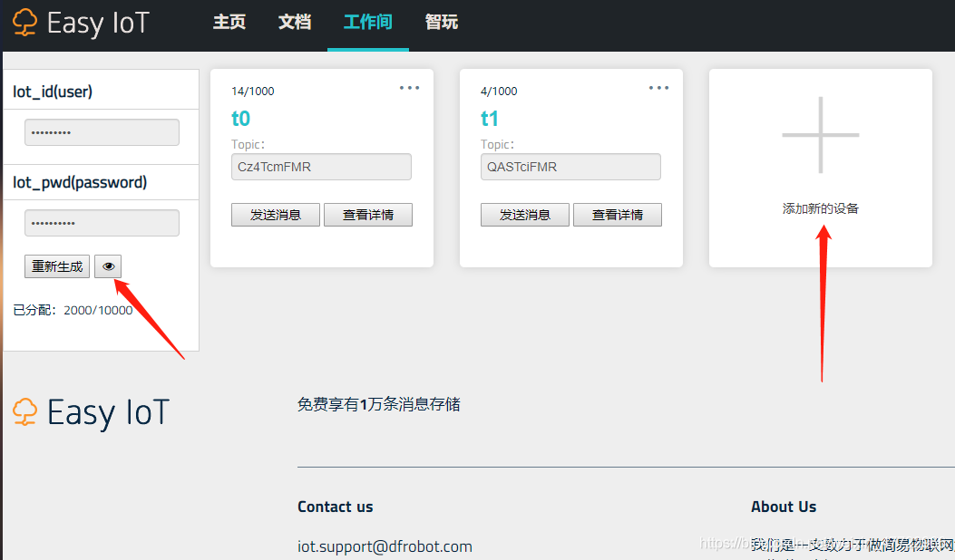955x560 pixels.
Task: Click the plus icon to add a device
Action: click(x=821, y=134)
